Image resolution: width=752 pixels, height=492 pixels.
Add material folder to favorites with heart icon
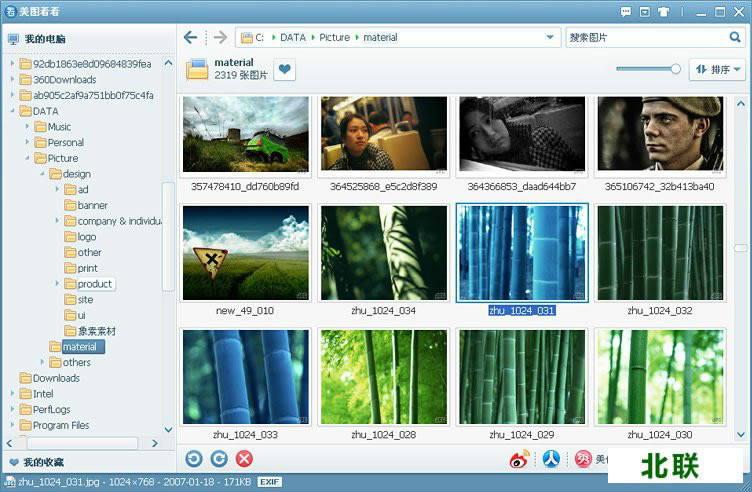click(285, 70)
